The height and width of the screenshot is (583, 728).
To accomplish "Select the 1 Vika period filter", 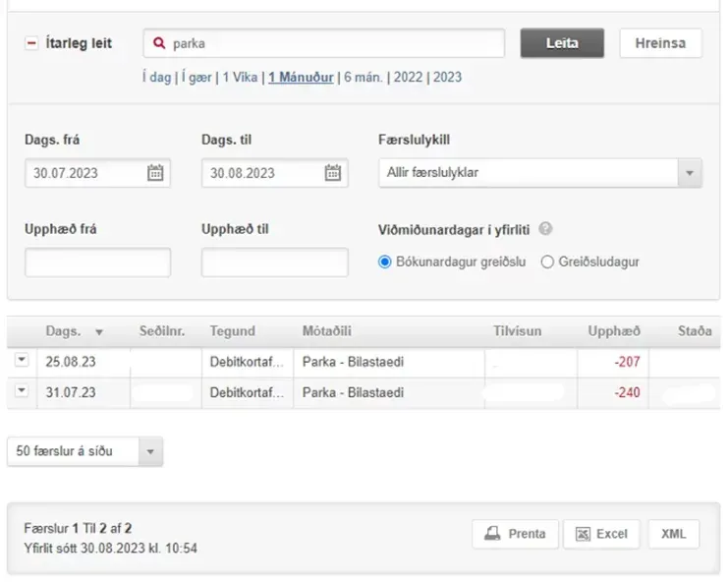I will coord(241,77).
